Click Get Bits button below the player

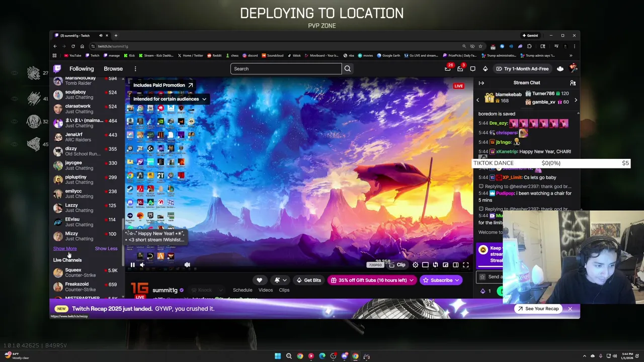(x=308, y=280)
